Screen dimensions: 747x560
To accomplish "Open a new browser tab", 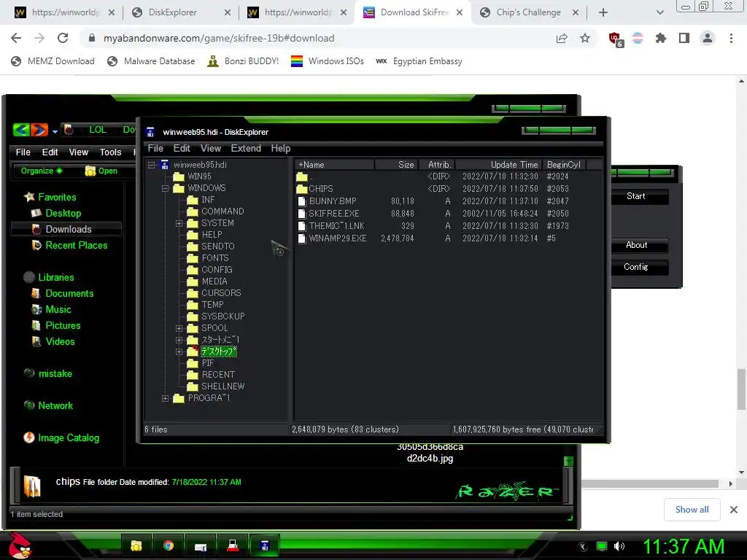I will 603,12.
